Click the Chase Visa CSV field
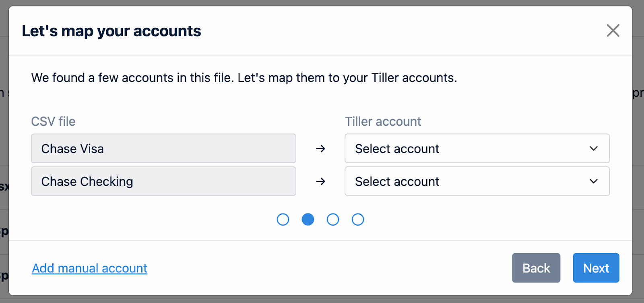The height and width of the screenshot is (303, 644). click(x=163, y=148)
